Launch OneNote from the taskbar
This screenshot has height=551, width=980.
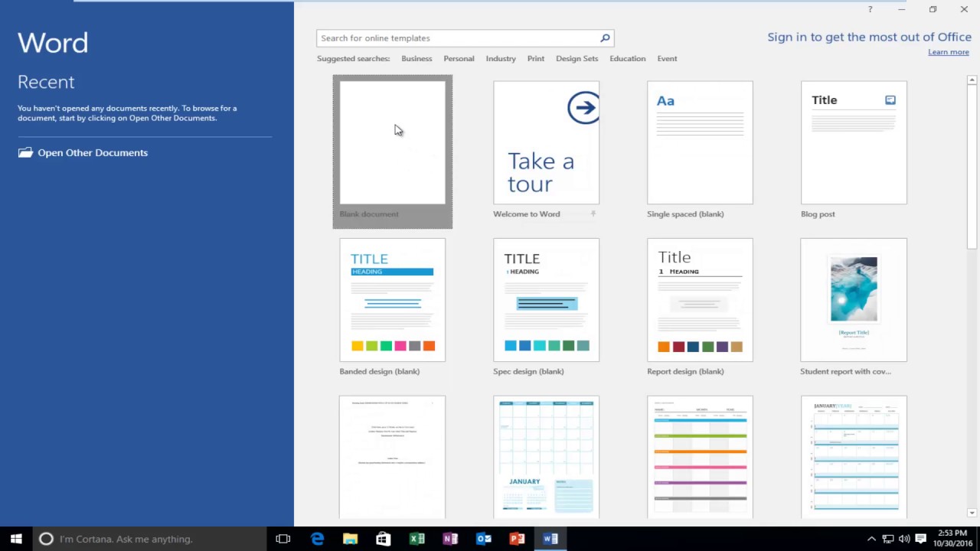450,539
